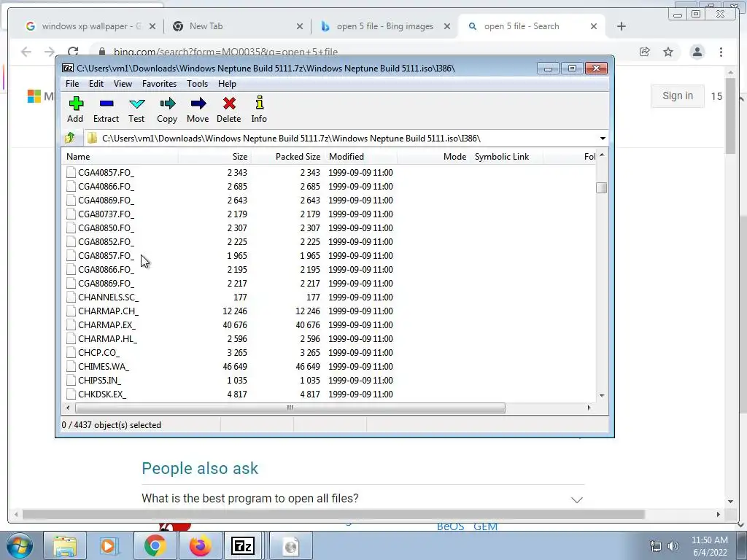Select file CGA80857.FO_
The height and width of the screenshot is (560, 747).
pyautogui.click(x=107, y=256)
